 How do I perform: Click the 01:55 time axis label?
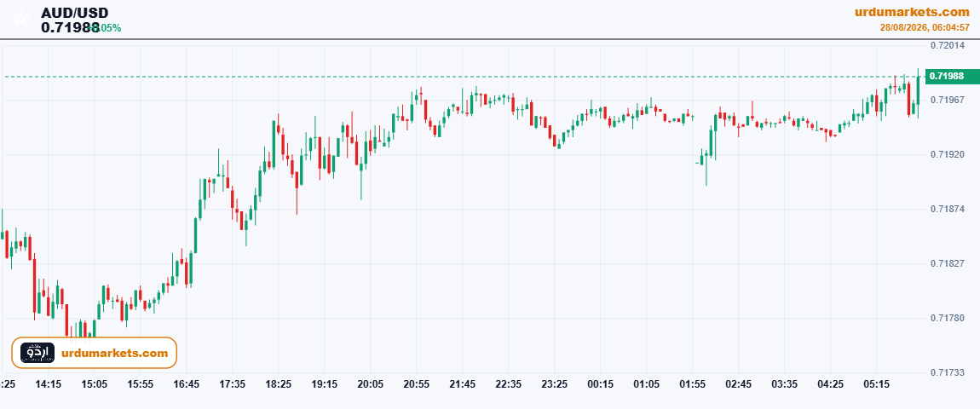[692, 384]
